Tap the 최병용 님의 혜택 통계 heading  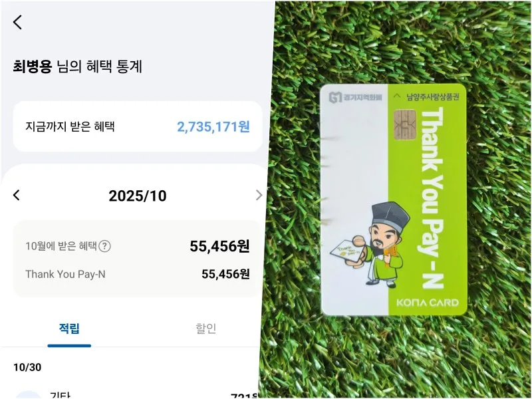coord(77,66)
